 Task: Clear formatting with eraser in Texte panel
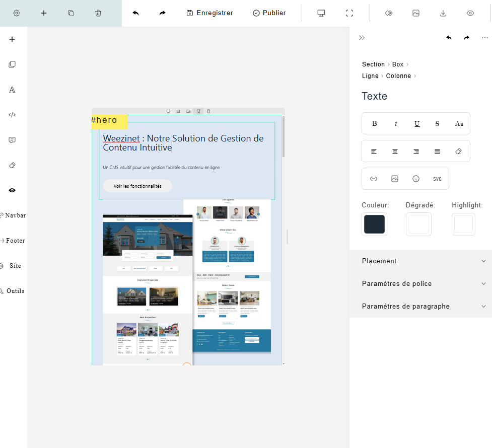(458, 151)
